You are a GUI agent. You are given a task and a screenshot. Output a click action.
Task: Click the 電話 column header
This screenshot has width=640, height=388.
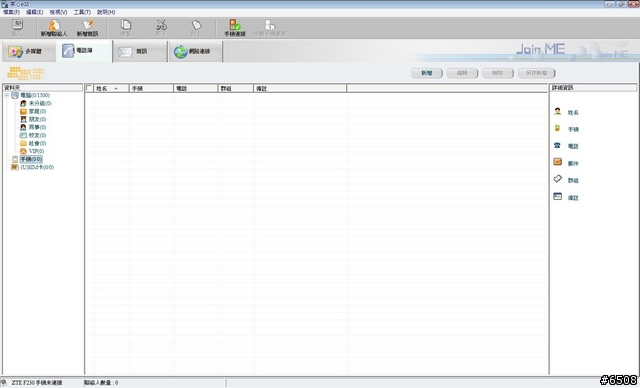point(196,88)
